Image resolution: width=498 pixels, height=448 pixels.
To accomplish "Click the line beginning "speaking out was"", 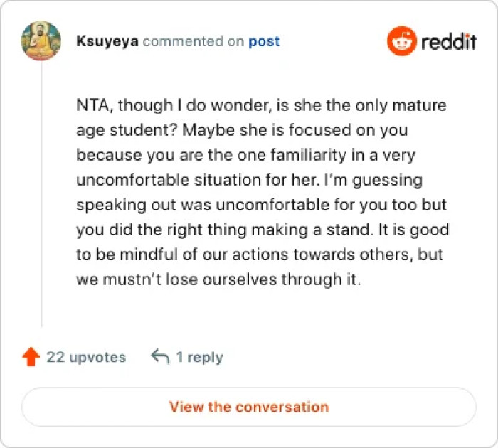I will click(x=261, y=206).
